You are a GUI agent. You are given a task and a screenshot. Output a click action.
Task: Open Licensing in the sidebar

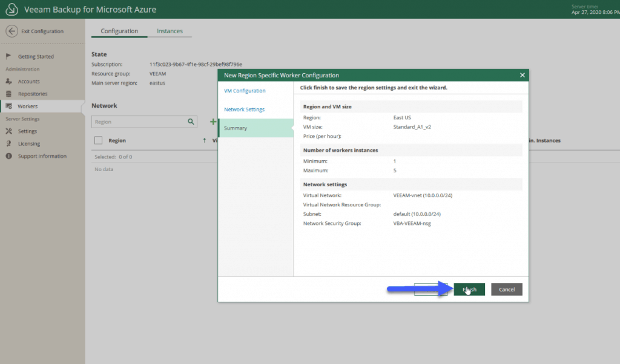(x=29, y=144)
